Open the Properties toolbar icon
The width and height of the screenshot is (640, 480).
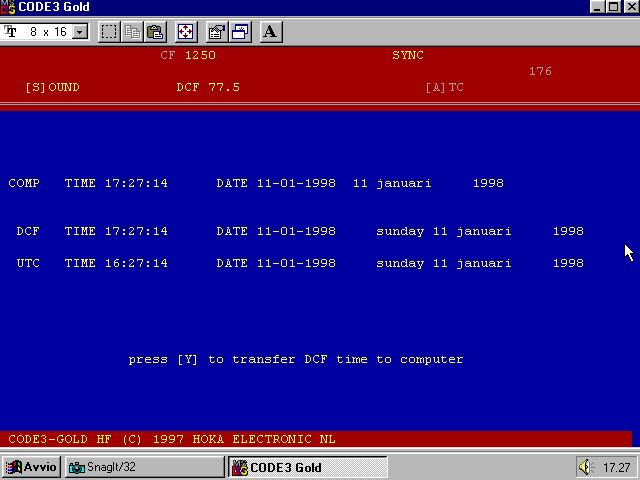pos(217,31)
